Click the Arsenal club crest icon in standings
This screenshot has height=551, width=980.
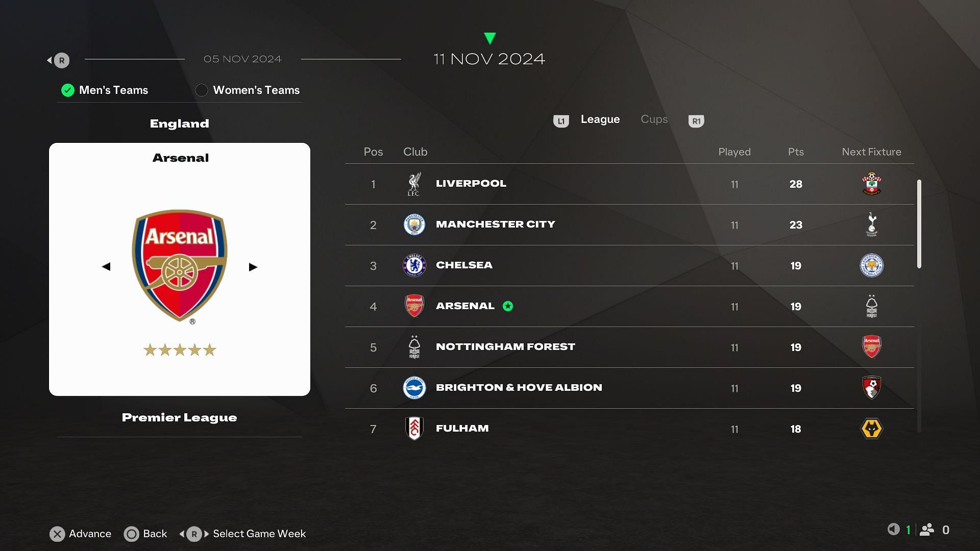[413, 306]
